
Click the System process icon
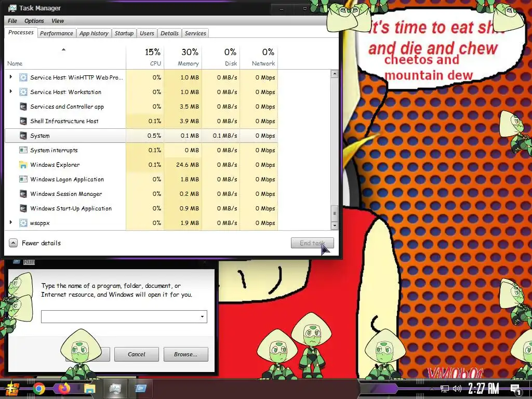tap(23, 136)
